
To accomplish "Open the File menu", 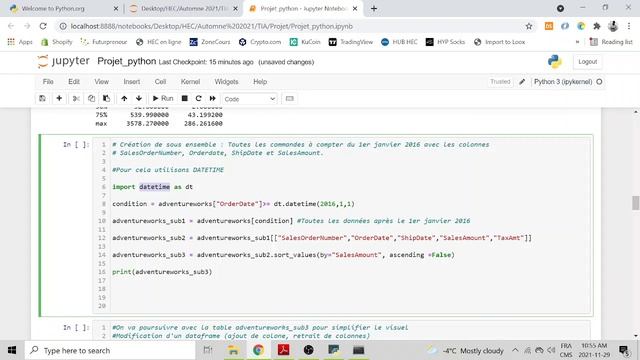I will tap(48, 82).
